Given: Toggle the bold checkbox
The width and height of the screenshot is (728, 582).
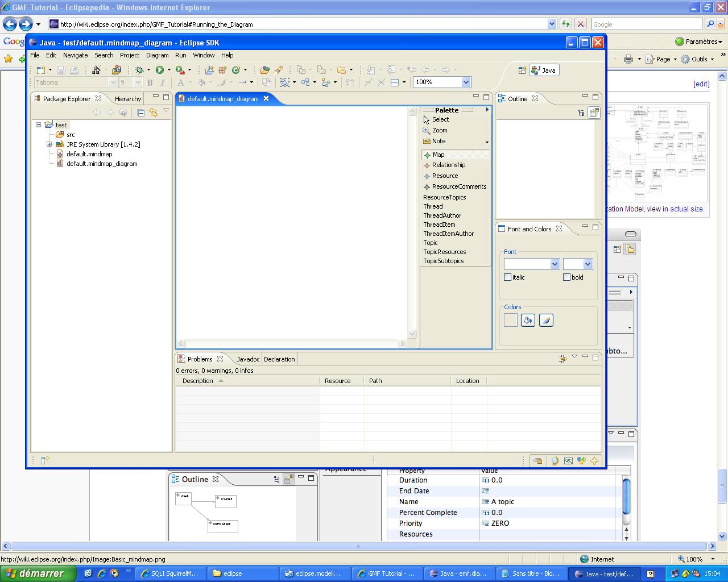Looking at the screenshot, I should pos(566,277).
